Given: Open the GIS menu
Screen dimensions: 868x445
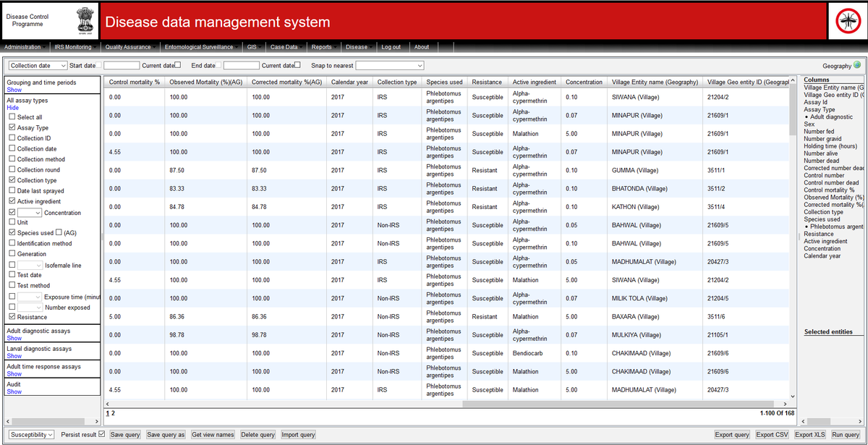Looking at the screenshot, I should (x=254, y=47).
